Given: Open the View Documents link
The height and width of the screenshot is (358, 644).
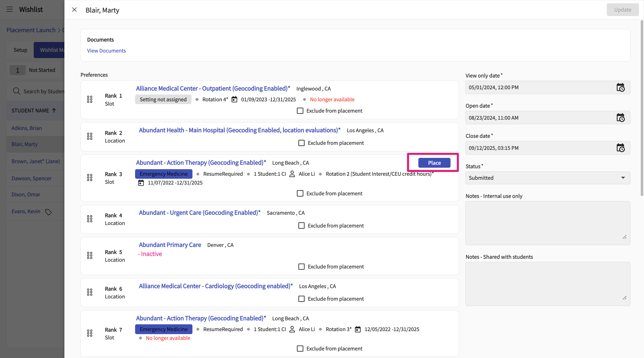Looking at the screenshot, I should coord(106,51).
